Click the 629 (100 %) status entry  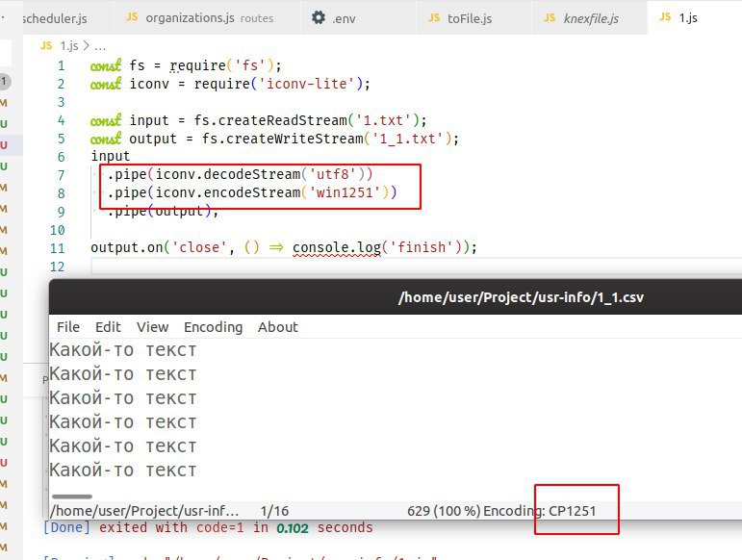[x=444, y=511]
